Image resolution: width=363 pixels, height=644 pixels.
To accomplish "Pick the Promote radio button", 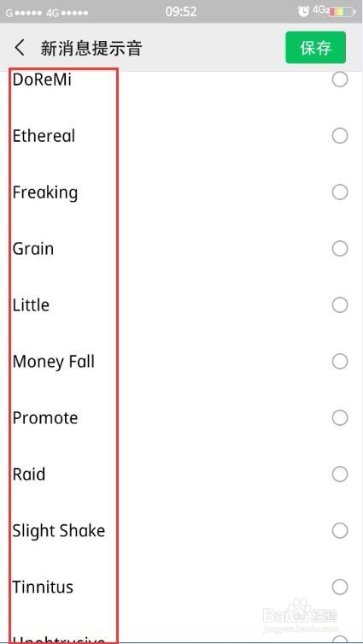I will click(x=340, y=417).
